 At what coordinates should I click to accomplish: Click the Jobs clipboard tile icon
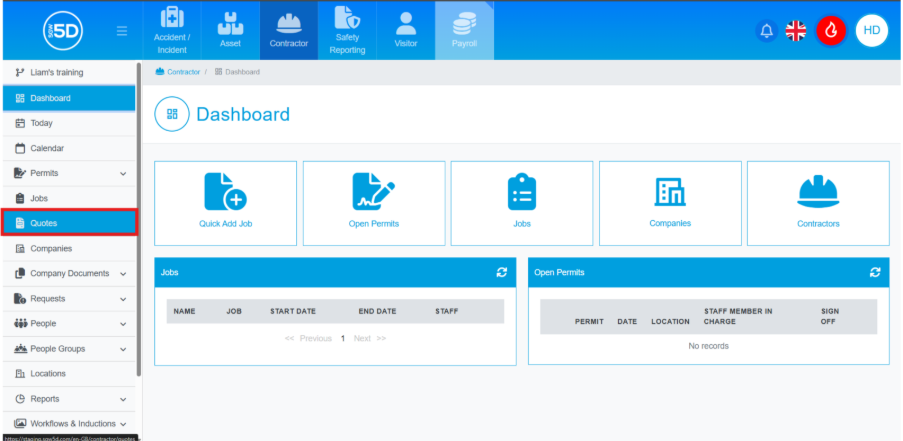pyautogui.click(x=521, y=192)
